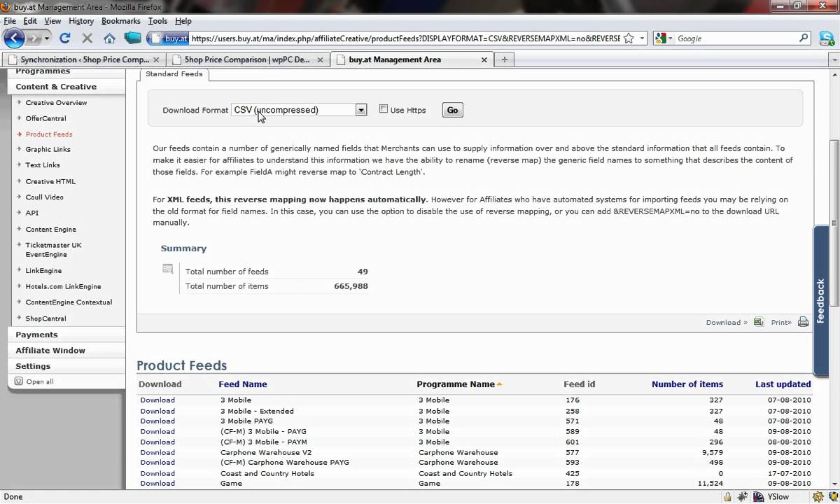Click the sort arrow beside Programme Name
The width and height of the screenshot is (840, 504).
[x=499, y=384]
